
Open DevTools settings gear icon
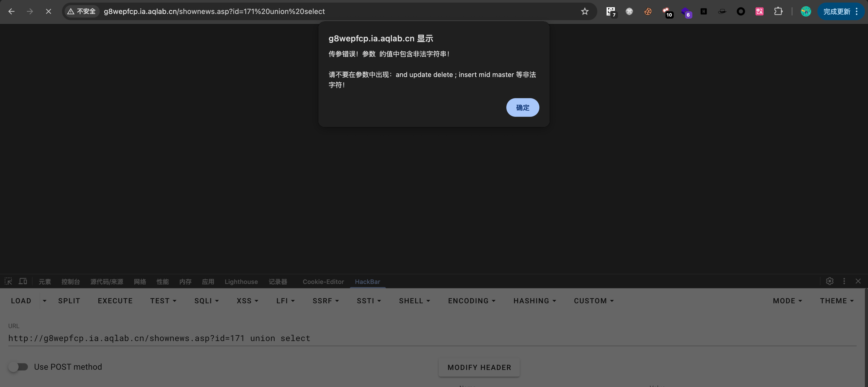pos(830,281)
